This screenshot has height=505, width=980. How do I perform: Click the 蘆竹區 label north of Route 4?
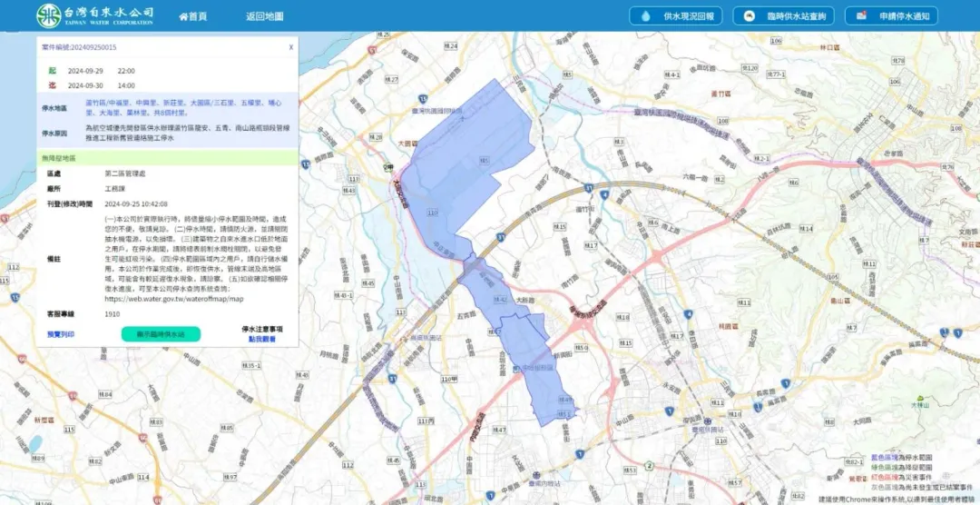[x=721, y=94]
